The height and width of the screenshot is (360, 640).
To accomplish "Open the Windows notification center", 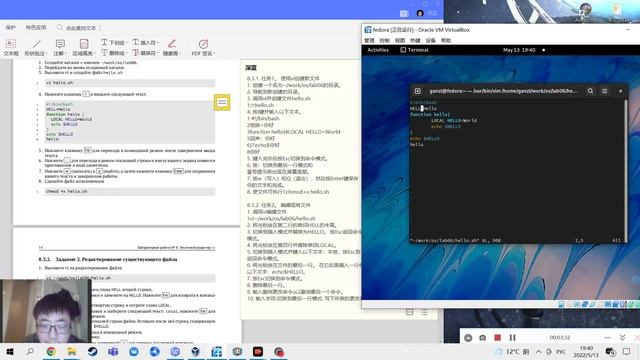I will point(627,351).
